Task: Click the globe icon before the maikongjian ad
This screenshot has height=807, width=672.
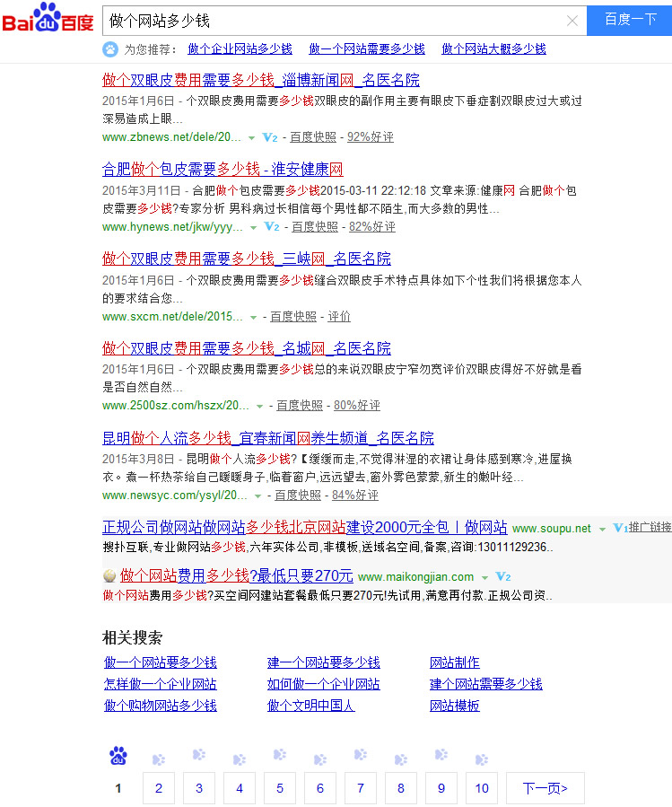Action: click(x=109, y=576)
